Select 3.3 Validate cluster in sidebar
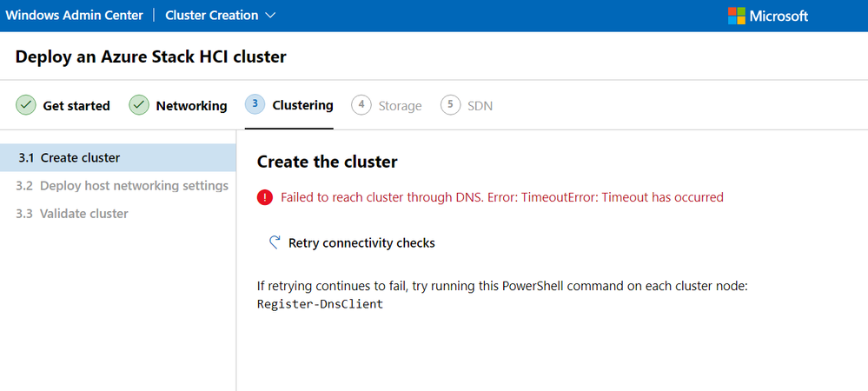 pyautogui.click(x=118, y=213)
